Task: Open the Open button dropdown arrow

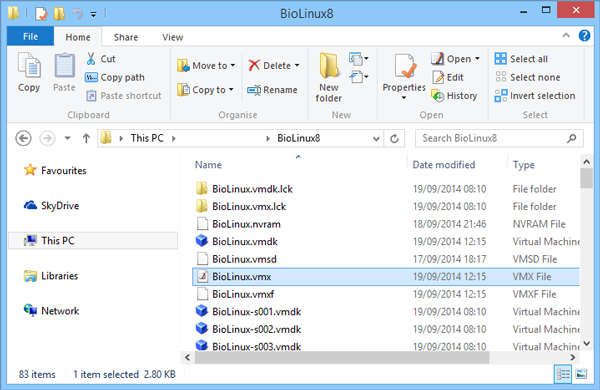Action: click(x=477, y=59)
